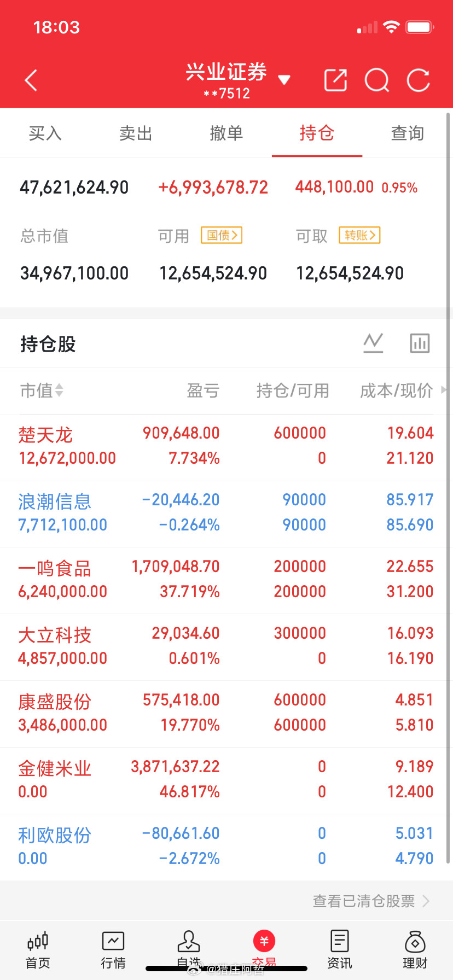
Task: Tap today's profit 448,100.00
Action: click(334, 187)
